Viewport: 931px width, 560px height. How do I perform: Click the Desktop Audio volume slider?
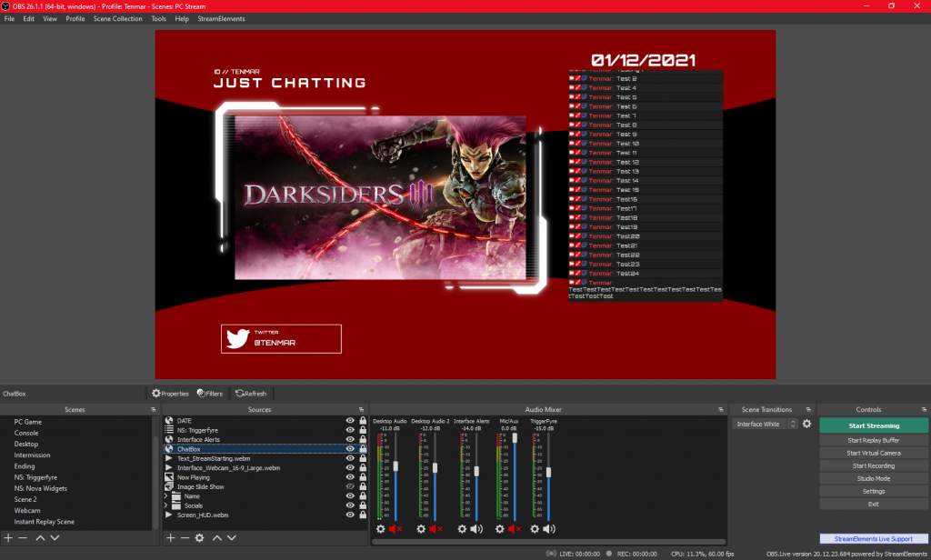(x=396, y=477)
